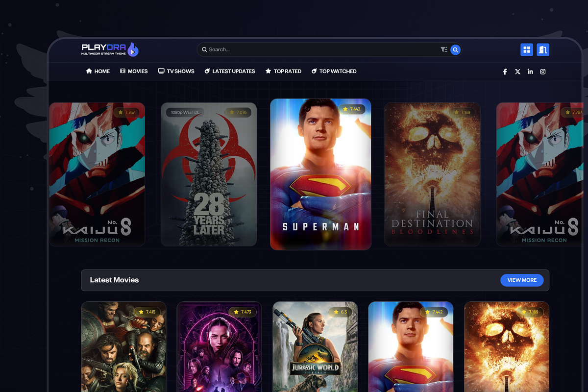Open the Superman card under Latest Movies
588x392 pixels.
[x=411, y=346]
